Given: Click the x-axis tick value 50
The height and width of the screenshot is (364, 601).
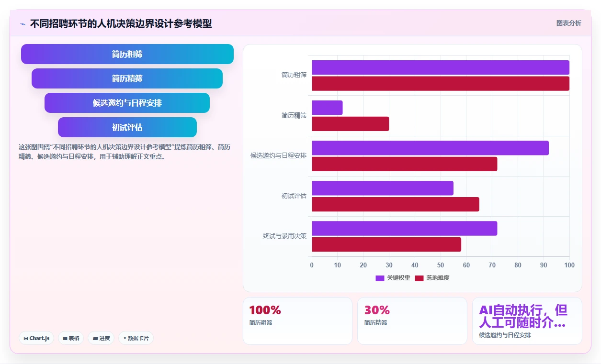Looking at the screenshot, I should coord(441,265).
